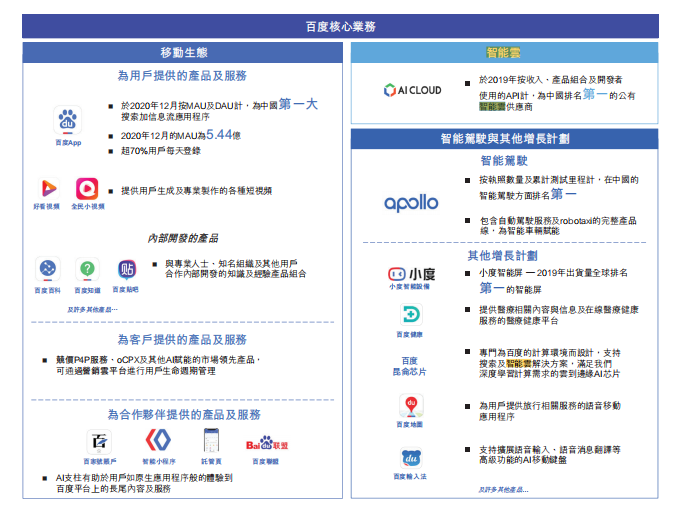Click the 百度App paw icon
The image size is (692, 513).
pyautogui.click(x=68, y=122)
